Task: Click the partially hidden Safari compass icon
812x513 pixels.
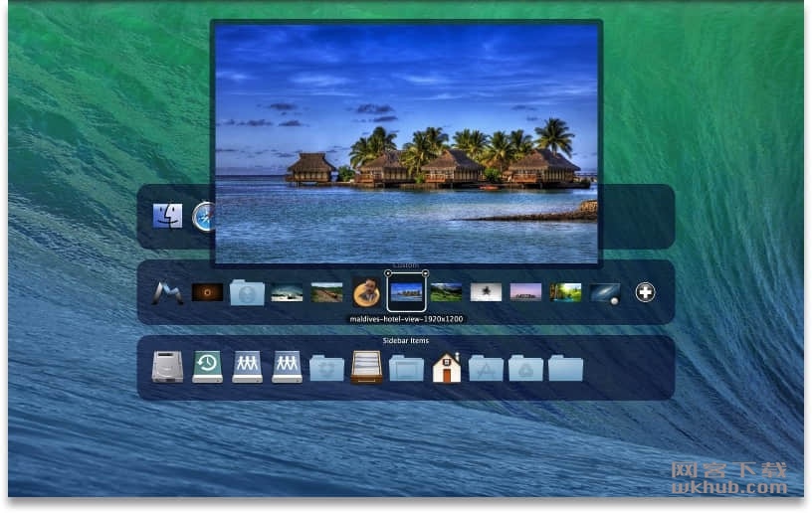Action: coord(202,216)
